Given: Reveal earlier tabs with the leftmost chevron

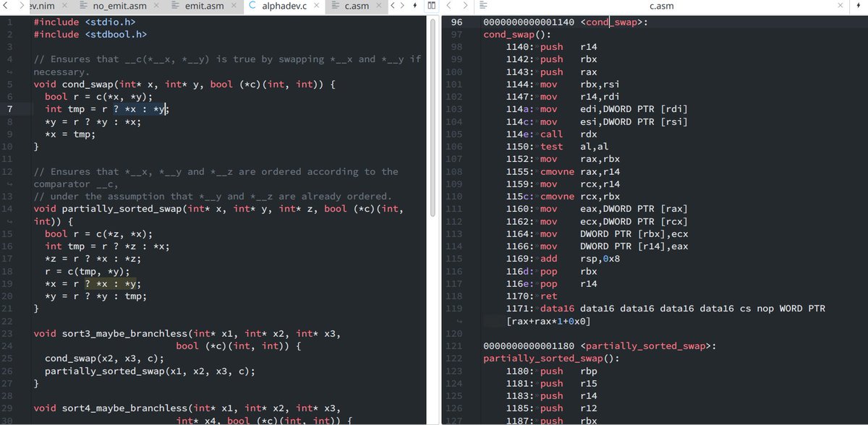Looking at the screenshot, I should click(x=6, y=5).
